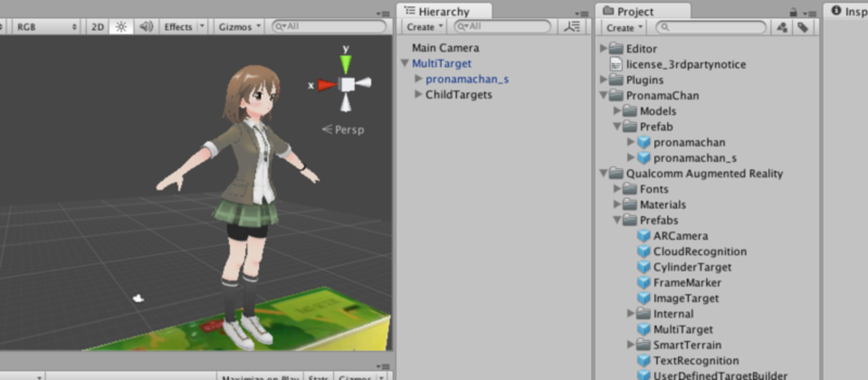
Task: Select CylinderTarget prefab icon
Action: 644,267
